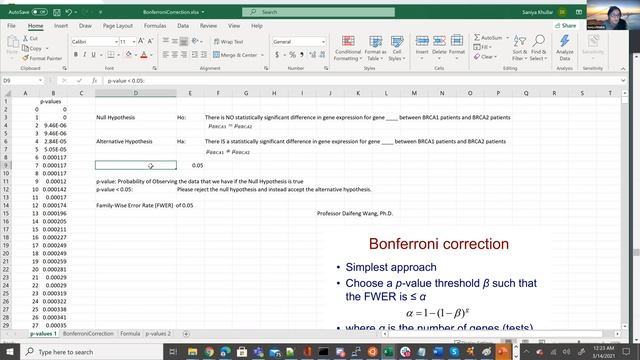Toggle Bottom Align
The height and width of the screenshot is (360, 640).
(184, 41)
